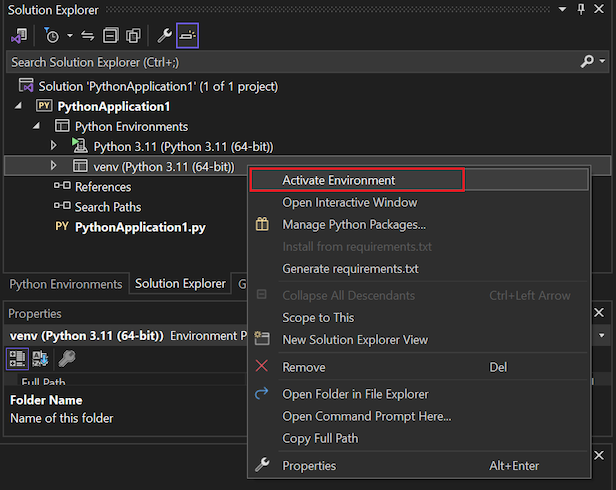This screenshot has height=490, width=616.
Task: Expand the venv environment node
Action: coord(54,166)
